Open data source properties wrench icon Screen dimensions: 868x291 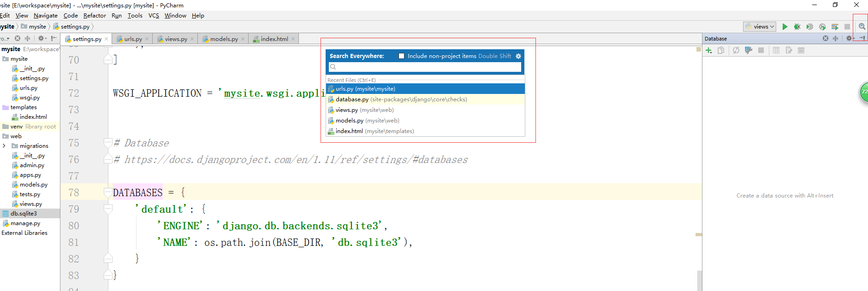coord(749,50)
